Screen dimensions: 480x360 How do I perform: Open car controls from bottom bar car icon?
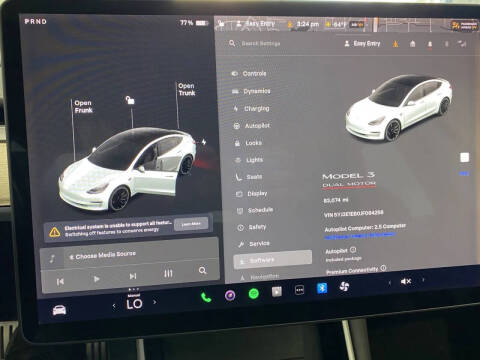coord(59,310)
